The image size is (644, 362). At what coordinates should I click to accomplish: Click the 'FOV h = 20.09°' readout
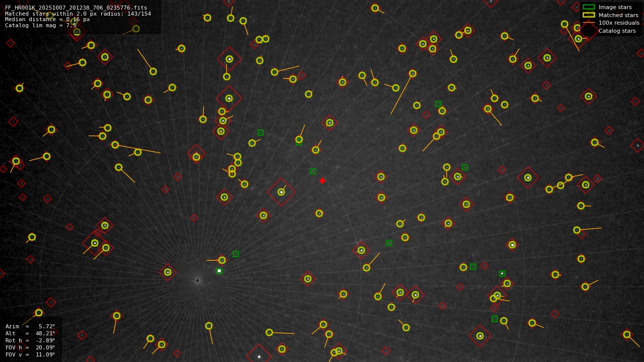[x=30, y=347]
